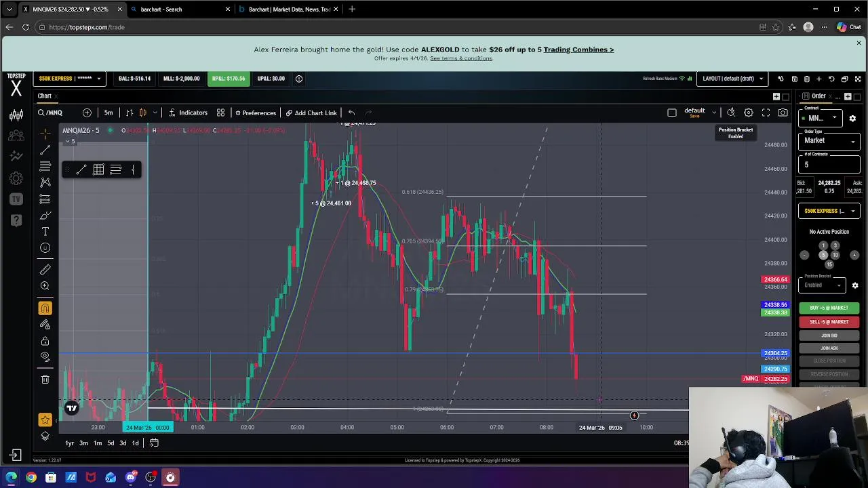Open settings gear in left sidebar

pos(16,178)
